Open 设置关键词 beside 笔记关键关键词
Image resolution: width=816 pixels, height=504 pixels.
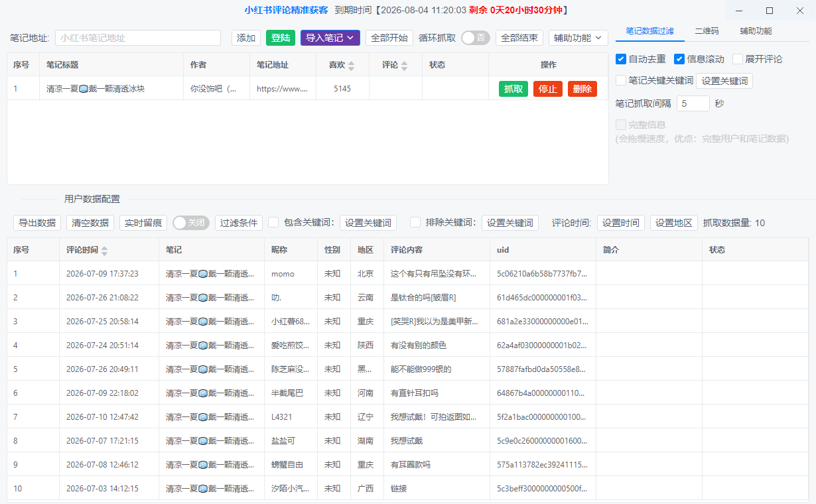(724, 80)
